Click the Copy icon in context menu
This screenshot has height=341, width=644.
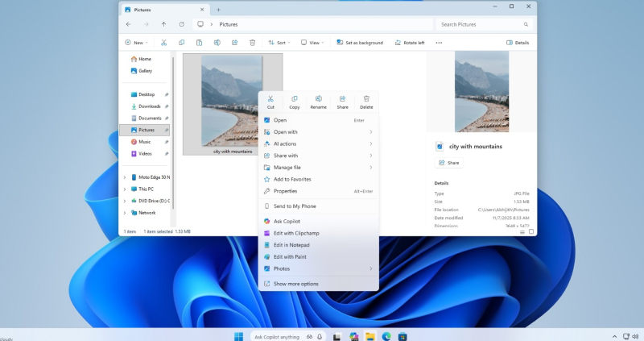click(x=295, y=99)
